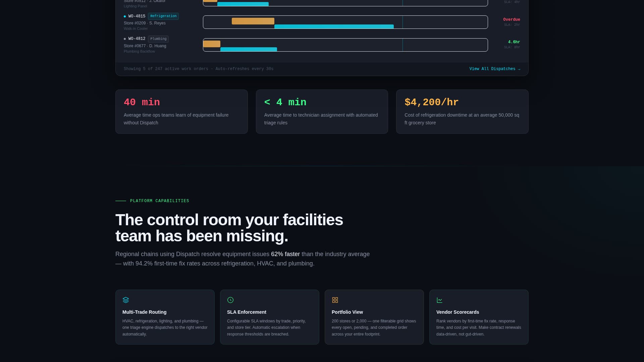Image resolution: width=644 pixels, height=362 pixels.
Task: Click the 62% faster highlighted text
Action: pyautogui.click(x=285, y=254)
